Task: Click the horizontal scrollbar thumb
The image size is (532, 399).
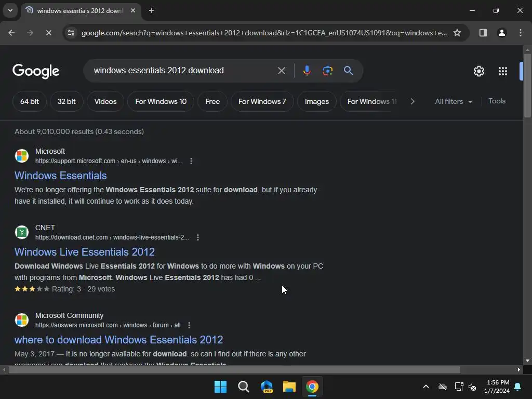Action: (x=234, y=369)
